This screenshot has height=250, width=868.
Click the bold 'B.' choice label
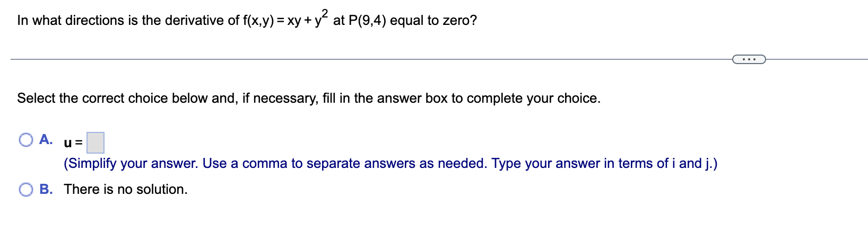click(x=46, y=189)
